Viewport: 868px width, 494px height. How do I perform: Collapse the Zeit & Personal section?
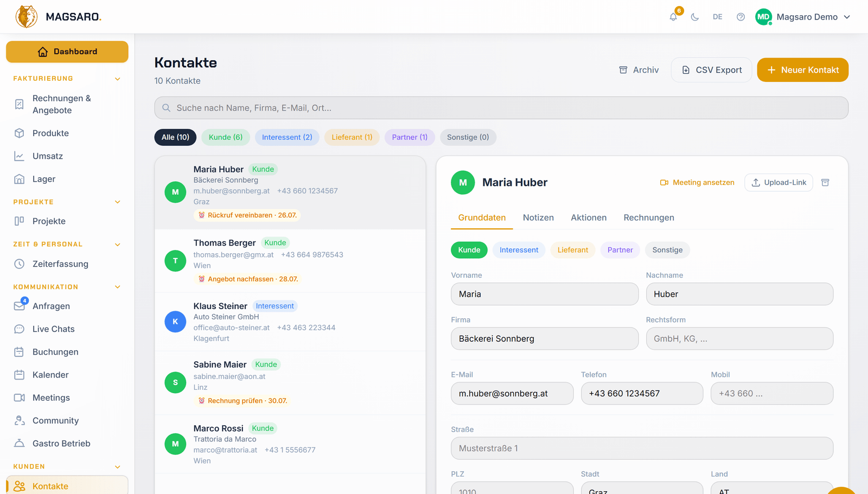click(x=118, y=245)
